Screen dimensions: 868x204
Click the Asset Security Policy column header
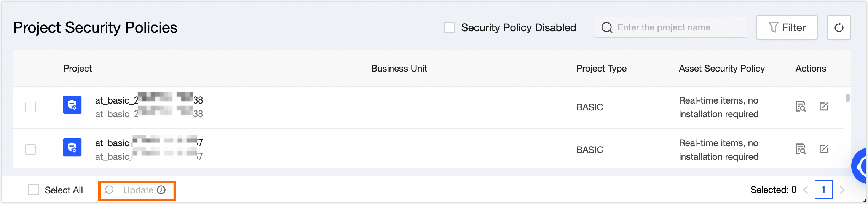pos(721,69)
